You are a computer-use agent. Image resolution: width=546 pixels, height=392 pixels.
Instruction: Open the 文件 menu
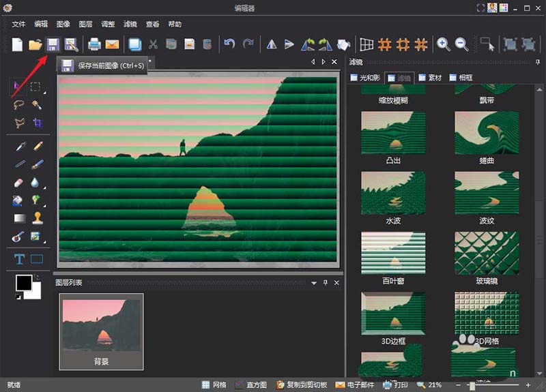click(x=18, y=24)
